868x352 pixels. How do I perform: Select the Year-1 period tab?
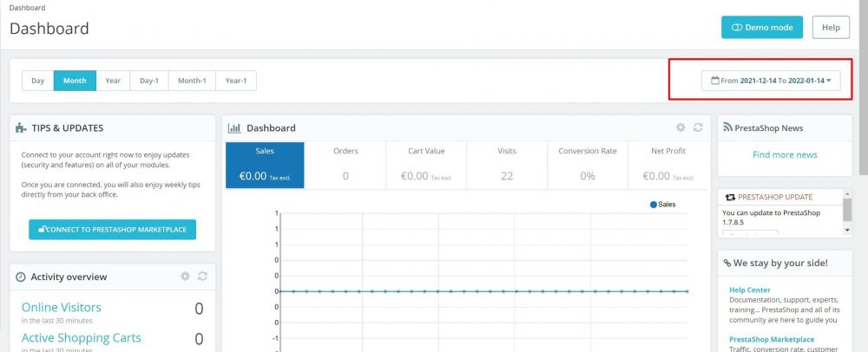coord(236,81)
